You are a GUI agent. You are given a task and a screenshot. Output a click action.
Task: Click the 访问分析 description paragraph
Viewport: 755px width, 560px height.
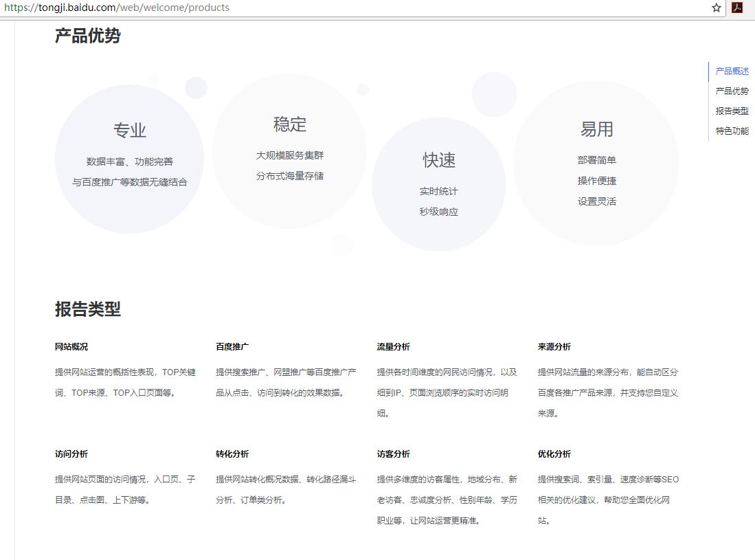(125, 490)
